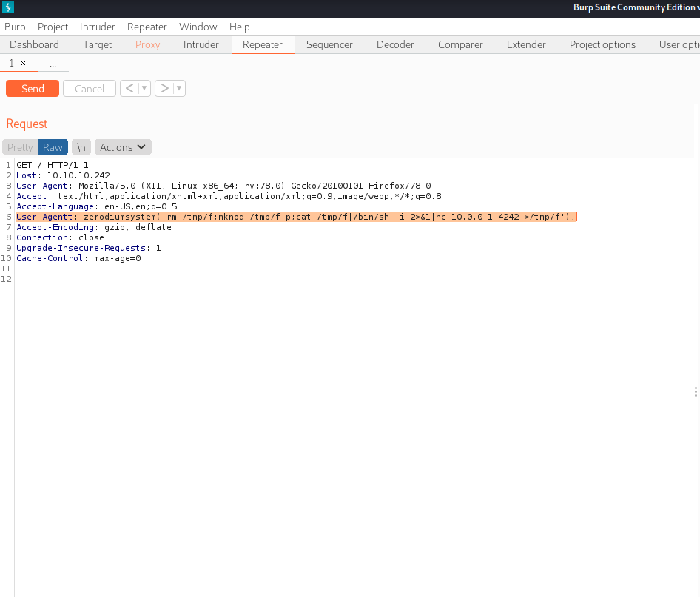Close Repeater tab 1 with the x

pyautogui.click(x=23, y=64)
